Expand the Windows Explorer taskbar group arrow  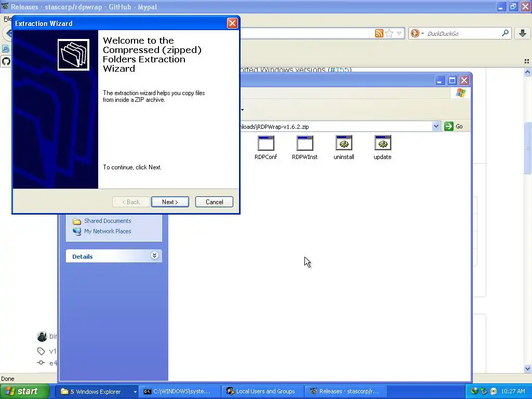click(x=135, y=392)
